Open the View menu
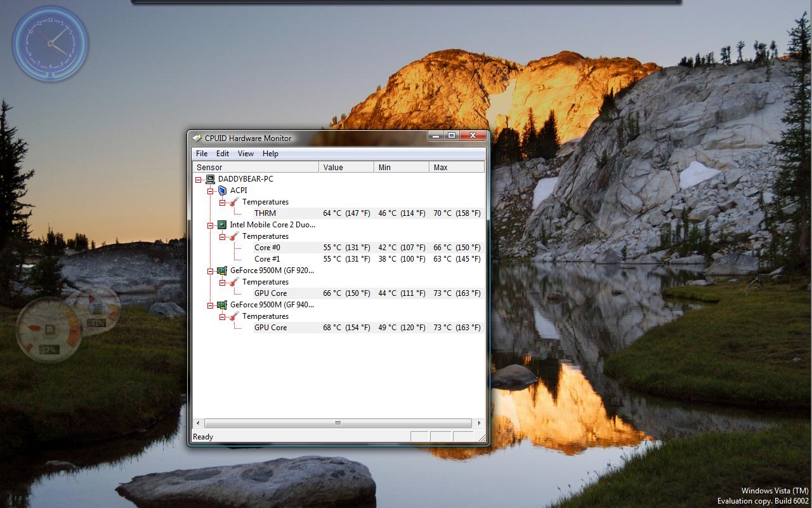812x508 pixels. 246,154
